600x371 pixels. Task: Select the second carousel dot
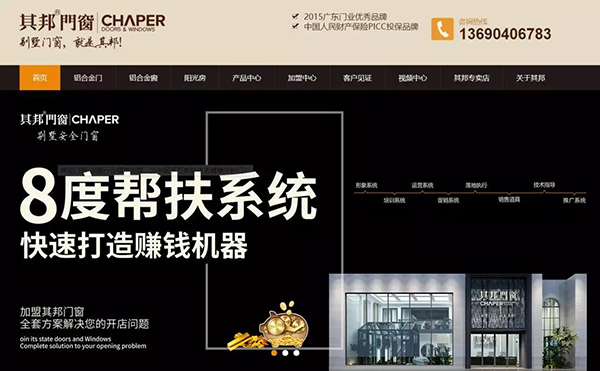(x=285, y=353)
